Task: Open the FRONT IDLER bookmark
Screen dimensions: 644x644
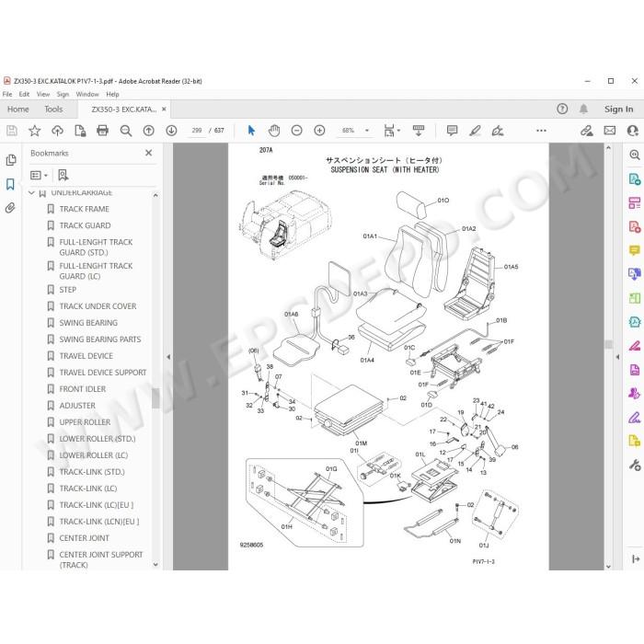Action: pyautogui.click(x=83, y=389)
